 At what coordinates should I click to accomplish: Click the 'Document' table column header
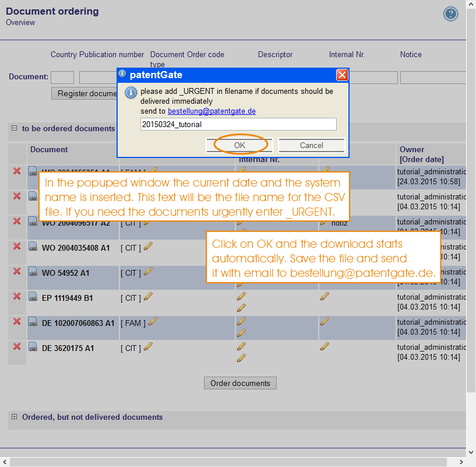pos(49,149)
